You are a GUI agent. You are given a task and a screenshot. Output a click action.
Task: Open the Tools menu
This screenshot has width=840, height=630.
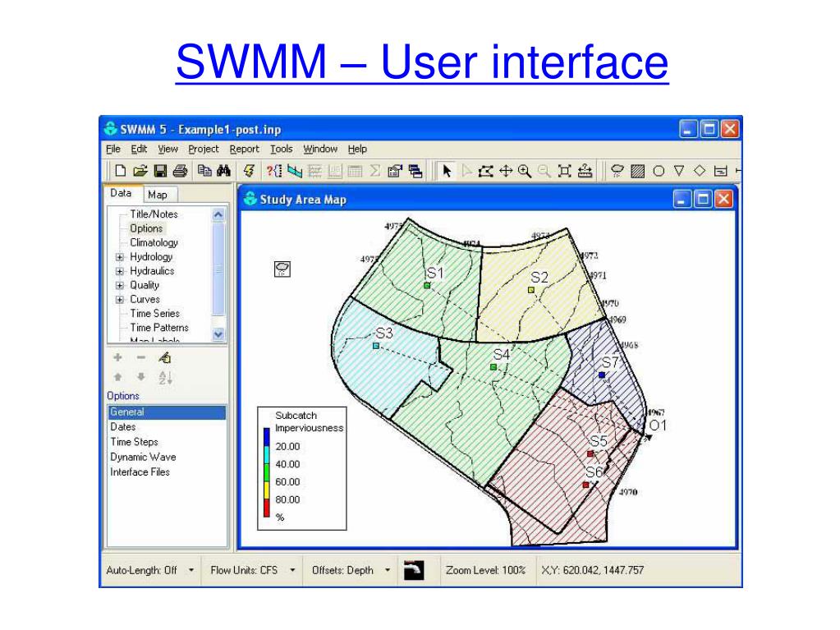coord(282,149)
